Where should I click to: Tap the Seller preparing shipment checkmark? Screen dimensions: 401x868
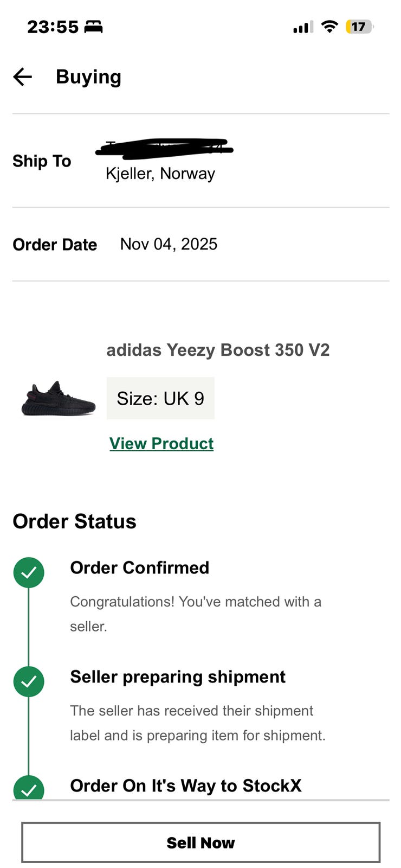(x=29, y=681)
